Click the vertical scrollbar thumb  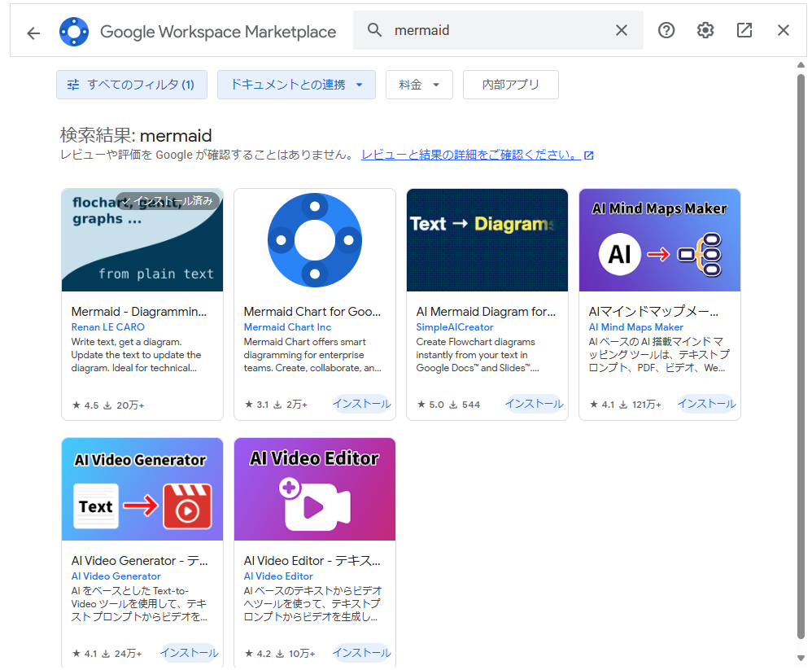pos(801,357)
